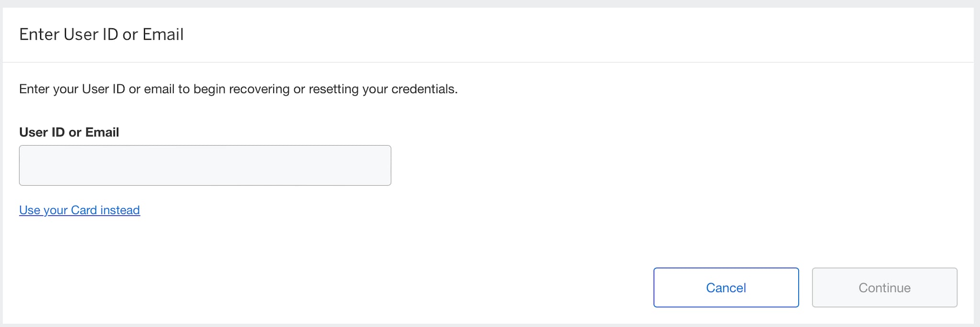Image resolution: width=980 pixels, height=327 pixels.
Task: Click the User ID or Email input field
Action: tap(205, 165)
